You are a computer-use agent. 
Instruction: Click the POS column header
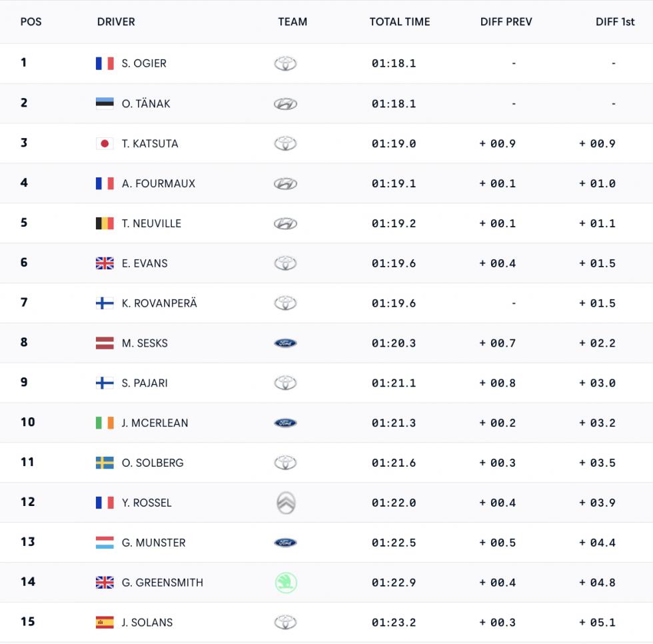tap(31, 21)
